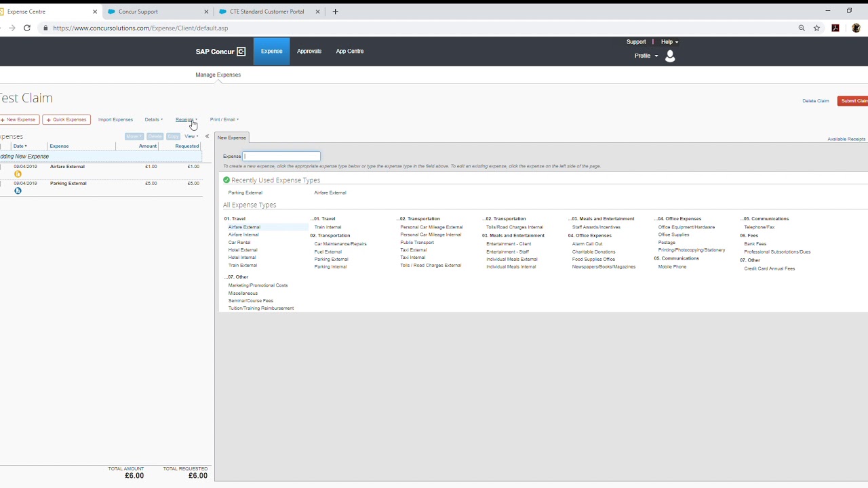Select Mobile Phone expense type

(x=672, y=267)
